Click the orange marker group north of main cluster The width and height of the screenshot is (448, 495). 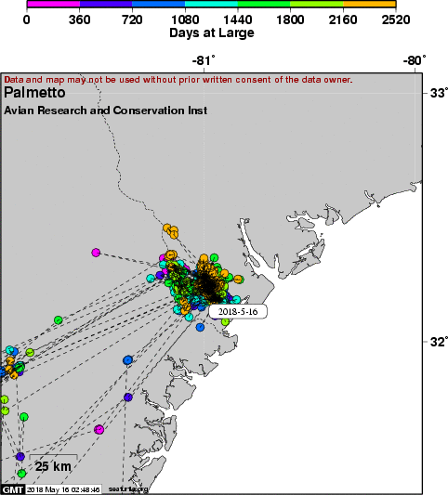[x=171, y=231]
